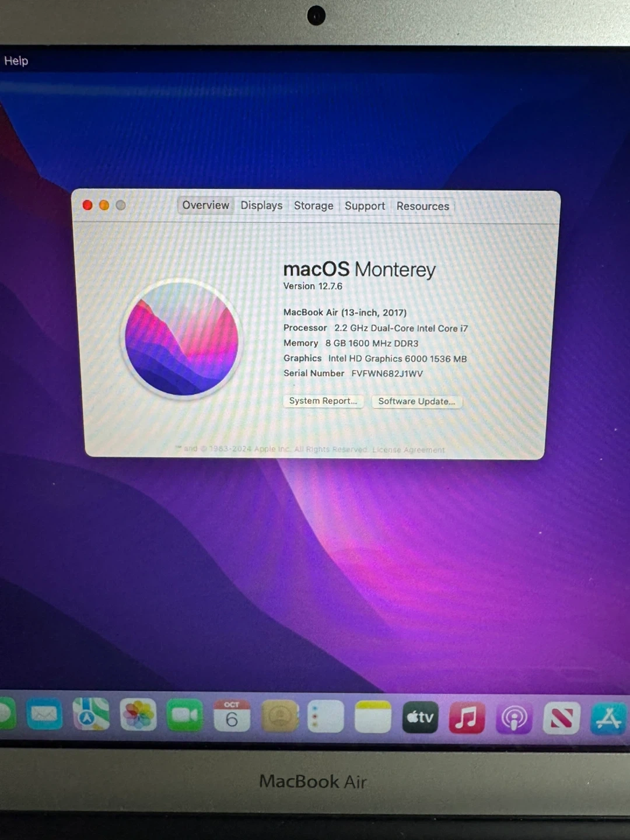Image resolution: width=630 pixels, height=840 pixels.
Task: Go to the Support tab
Action: [365, 206]
